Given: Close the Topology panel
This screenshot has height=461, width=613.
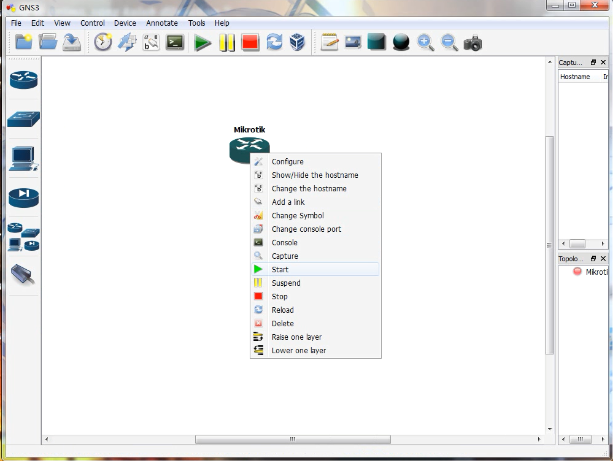Looking at the screenshot, I should pos(603,258).
